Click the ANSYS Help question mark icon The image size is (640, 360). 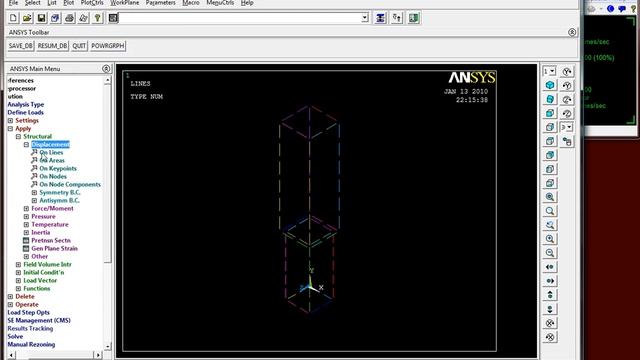tap(97, 18)
